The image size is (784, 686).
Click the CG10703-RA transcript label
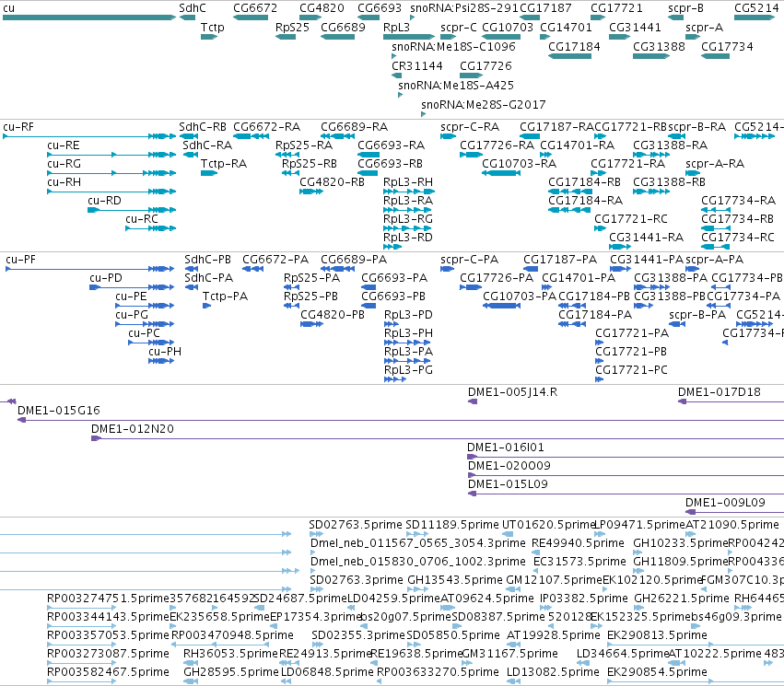click(x=519, y=164)
